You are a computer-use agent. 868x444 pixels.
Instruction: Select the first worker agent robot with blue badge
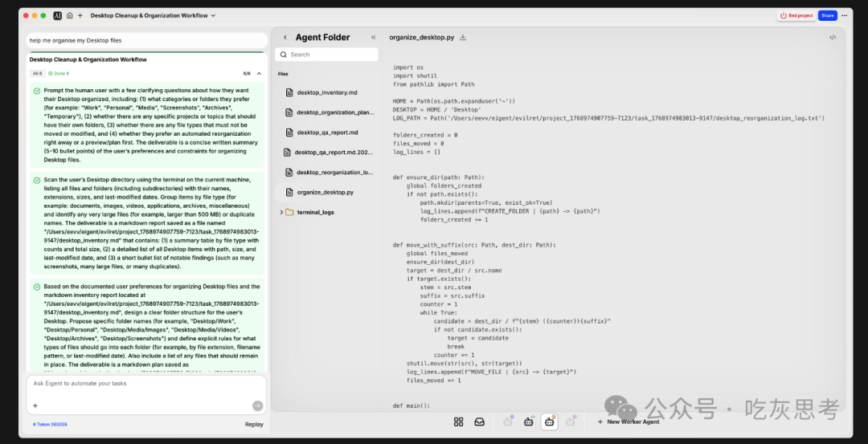(x=508, y=422)
